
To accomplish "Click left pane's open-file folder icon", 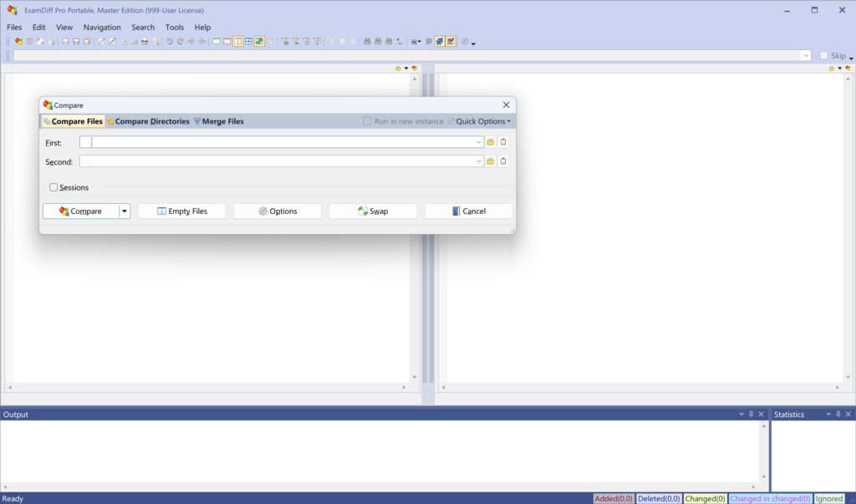I will [398, 69].
